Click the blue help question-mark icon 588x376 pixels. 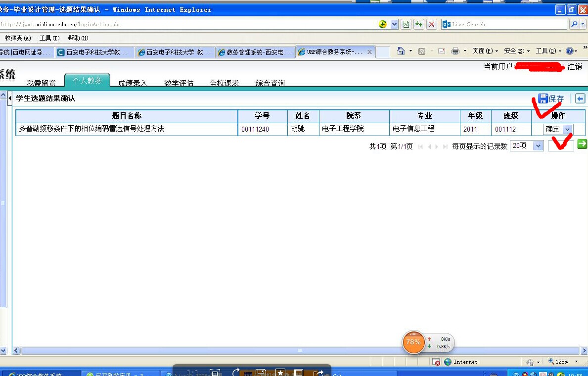(569, 51)
